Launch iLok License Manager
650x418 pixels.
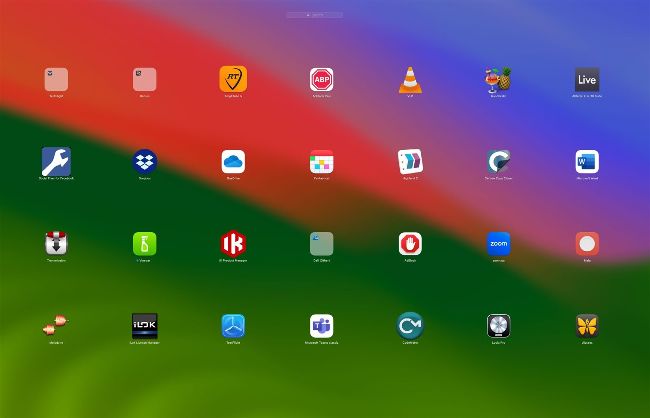pos(145,326)
